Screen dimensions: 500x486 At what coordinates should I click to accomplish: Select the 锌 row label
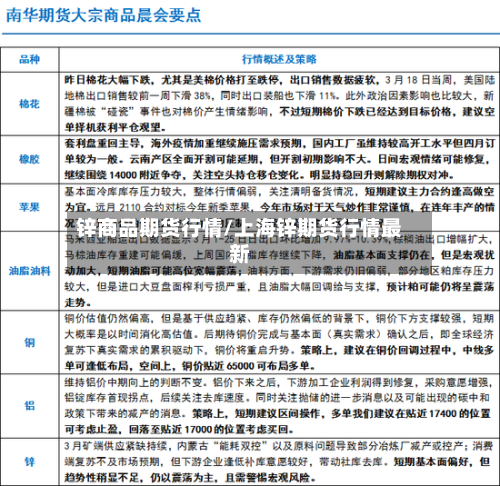[29, 462]
